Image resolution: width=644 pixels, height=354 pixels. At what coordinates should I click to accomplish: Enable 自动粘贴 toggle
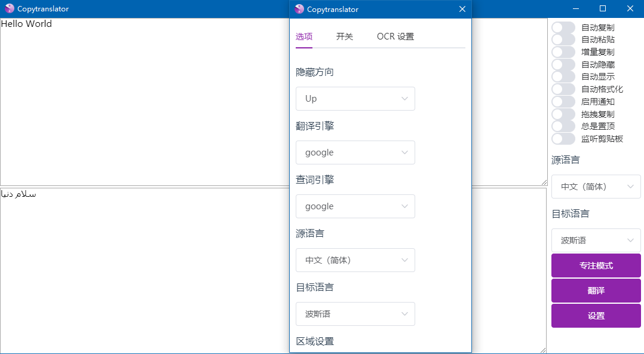562,39
